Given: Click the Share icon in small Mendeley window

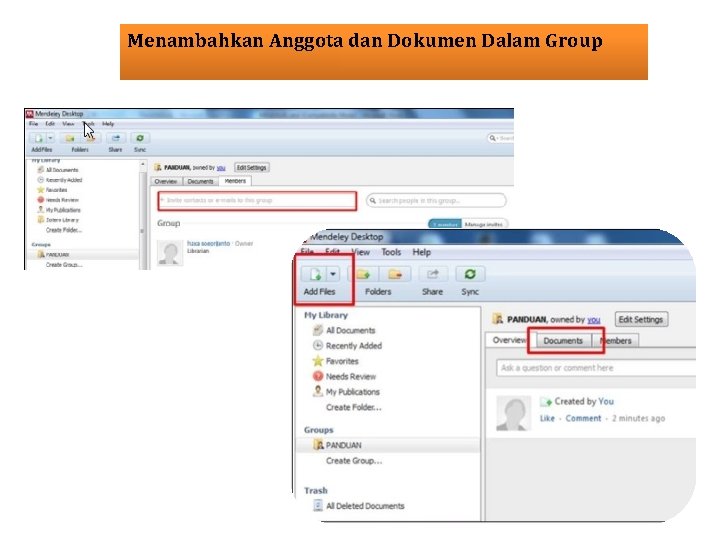Looking at the screenshot, I should [116, 138].
